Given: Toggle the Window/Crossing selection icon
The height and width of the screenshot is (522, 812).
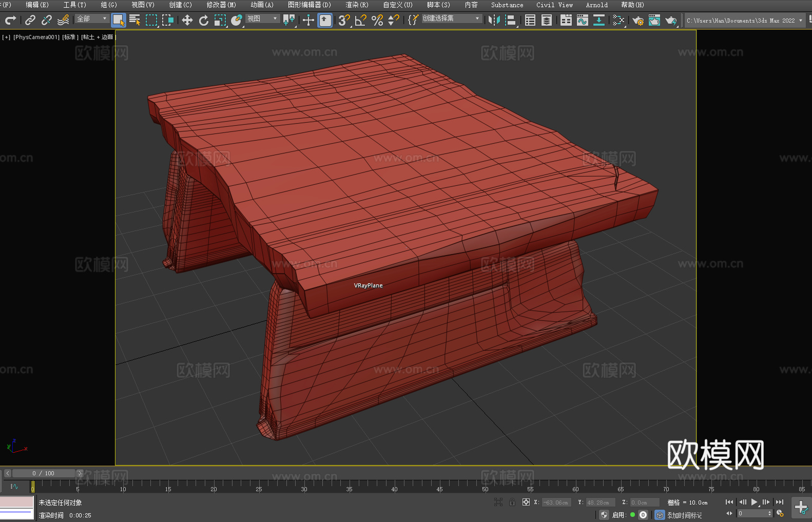Looking at the screenshot, I should click(168, 20).
